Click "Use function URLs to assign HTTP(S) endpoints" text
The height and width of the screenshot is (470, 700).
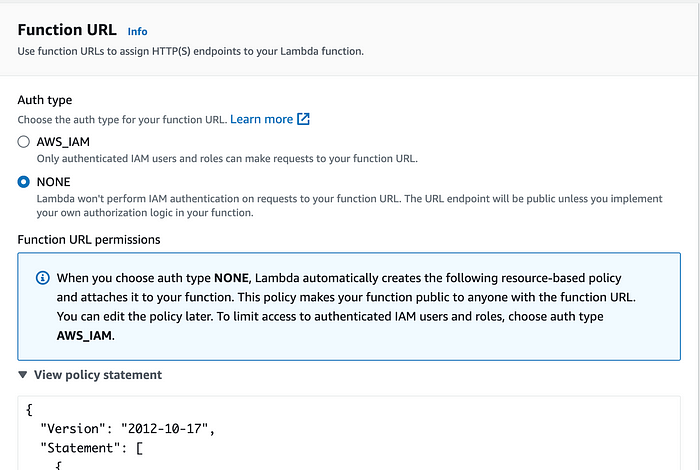point(191,51)
